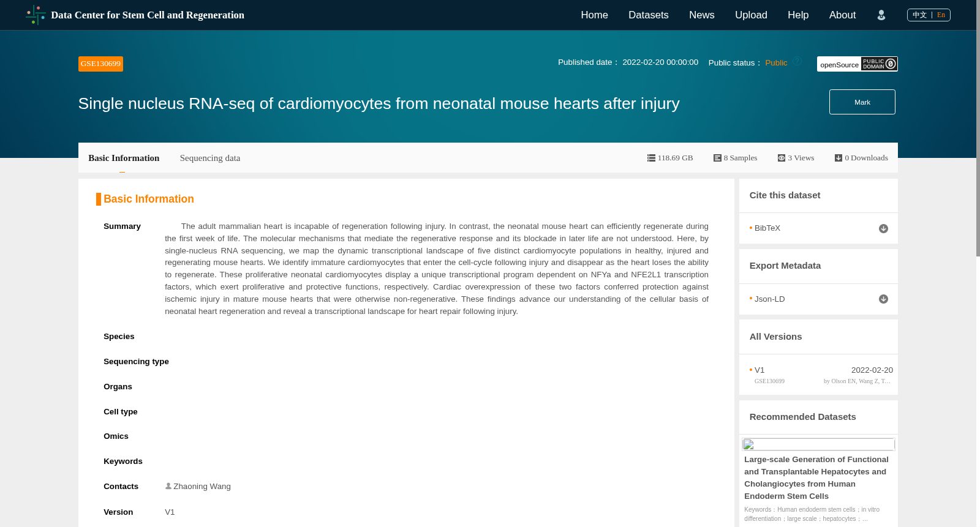Click the Public Domain license badge
This screenshot has width=980, height=527.
(x=880, y=64)
